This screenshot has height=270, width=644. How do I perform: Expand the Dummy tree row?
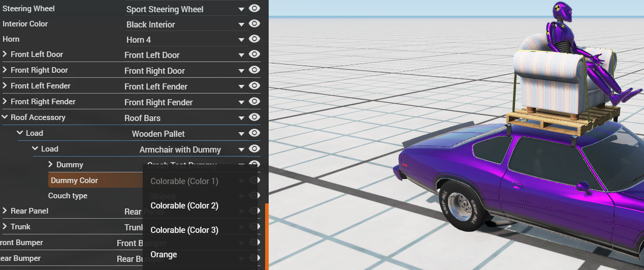click(51, 164)
